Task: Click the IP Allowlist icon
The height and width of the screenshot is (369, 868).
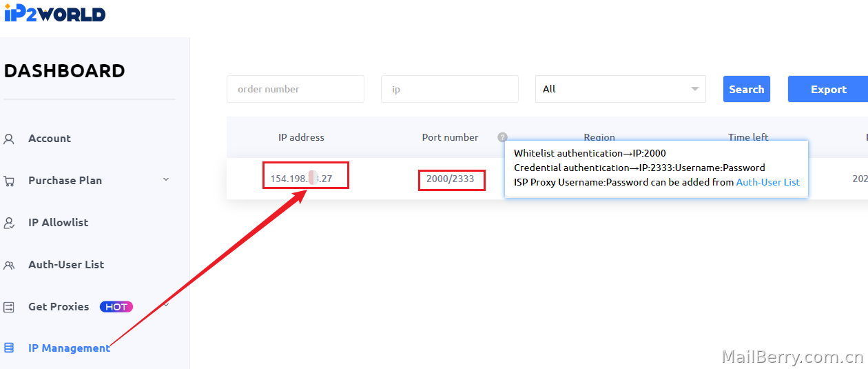Action: pos(9,223)
